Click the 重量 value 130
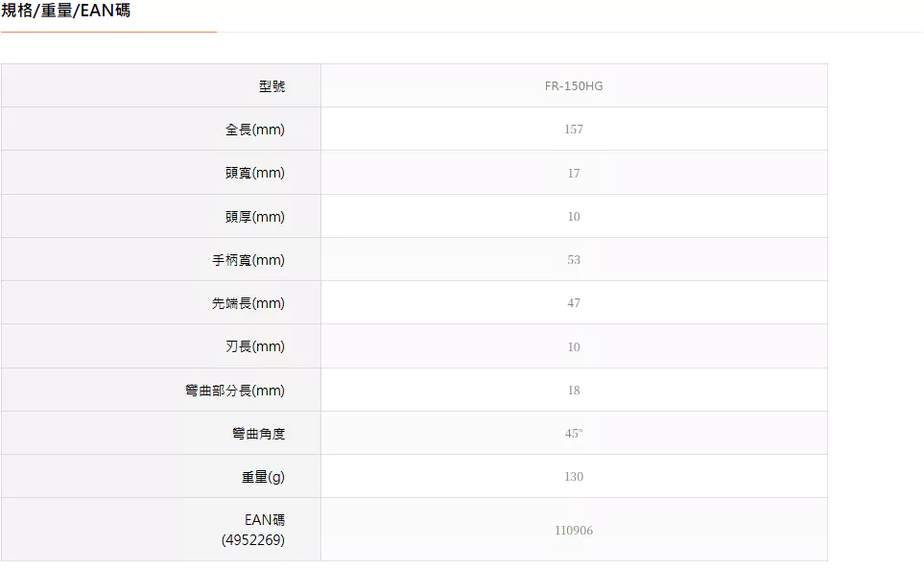Screen dimensions: 924x570 [574, 476]
